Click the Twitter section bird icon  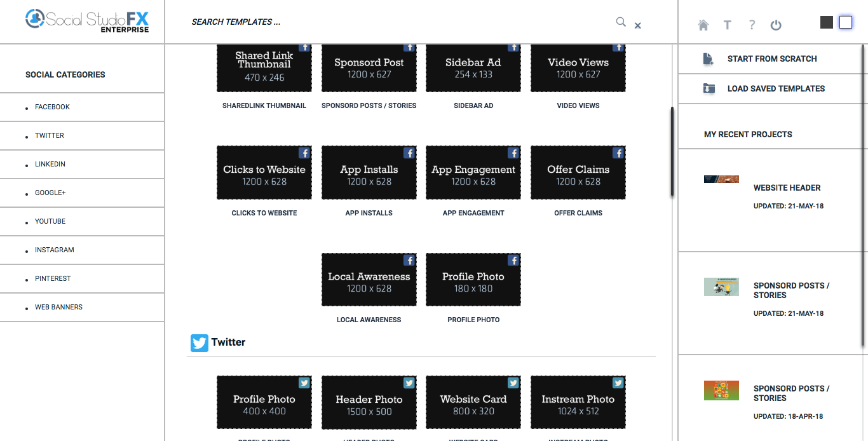coord(200,343)
